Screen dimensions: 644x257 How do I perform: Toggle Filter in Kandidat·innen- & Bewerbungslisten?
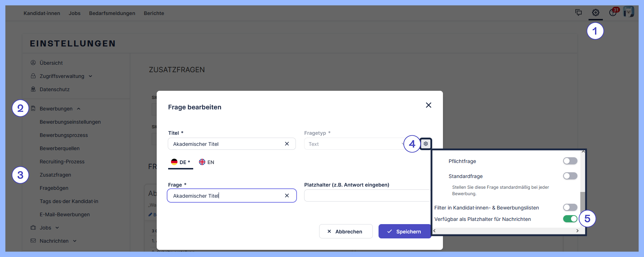pyautogui.click(x=570, y=207)
